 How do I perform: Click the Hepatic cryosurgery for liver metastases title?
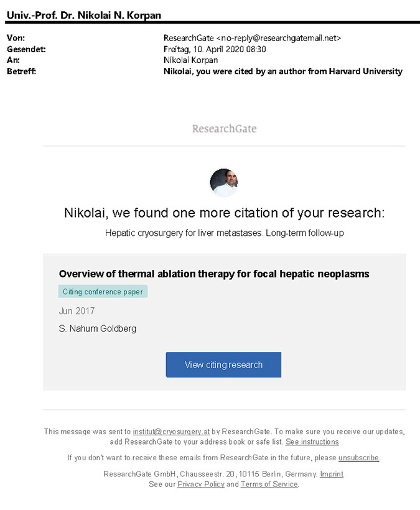(x=224, y=233)
